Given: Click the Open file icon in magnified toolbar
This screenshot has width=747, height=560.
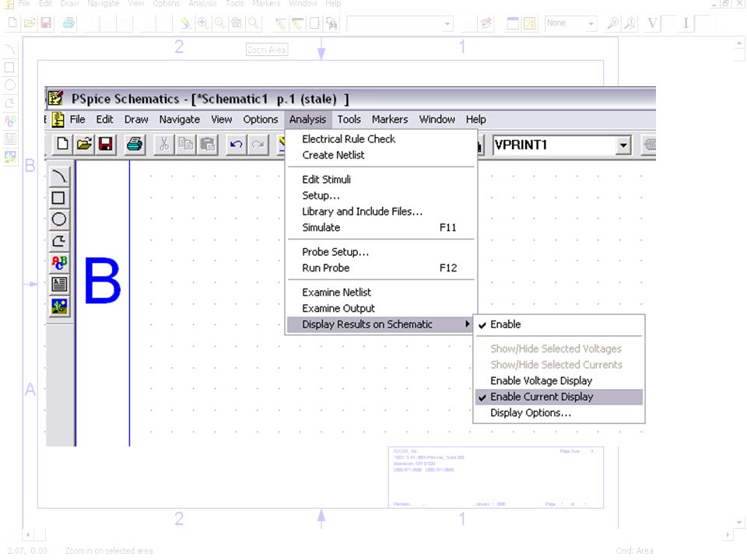Looking at the screenshot, I should (x=84, y=144).
